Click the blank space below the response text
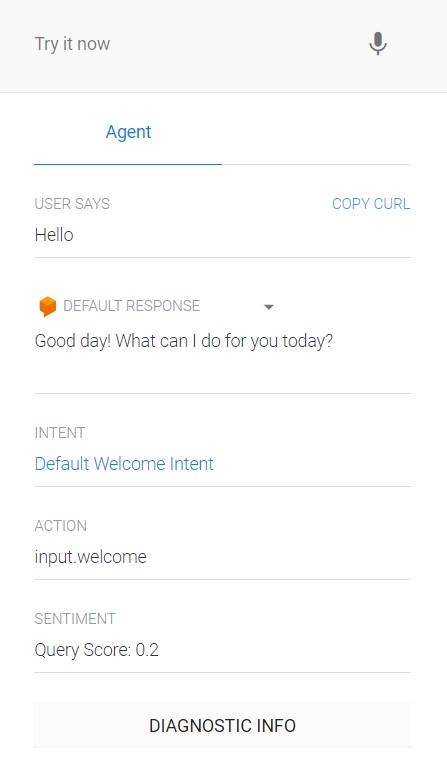The height and width of the screenshot is (765, 447). pos(223,373)
